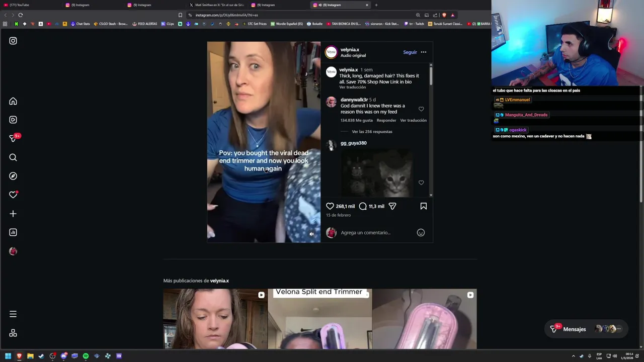Viewport: 644px width, 362px height.
Task: Click the bookmark page icon in address bar
Action: point(180,15)
